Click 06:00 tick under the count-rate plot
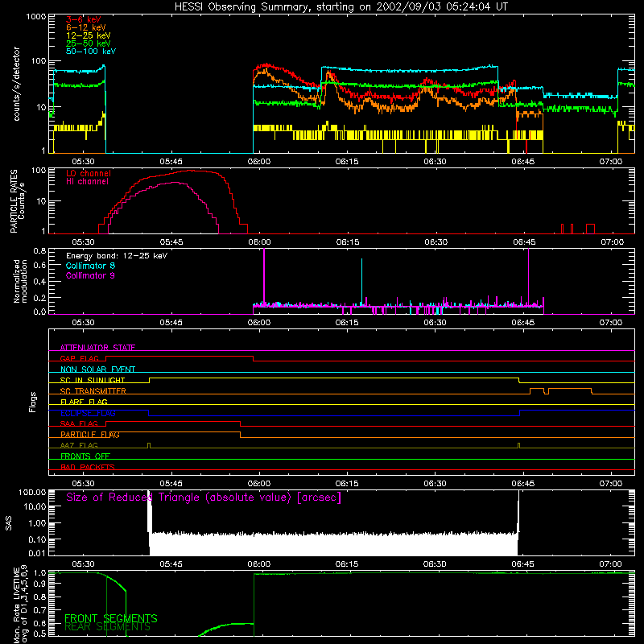Image resolution: width=644 pixels, height=644 pixels. point(259,162)
